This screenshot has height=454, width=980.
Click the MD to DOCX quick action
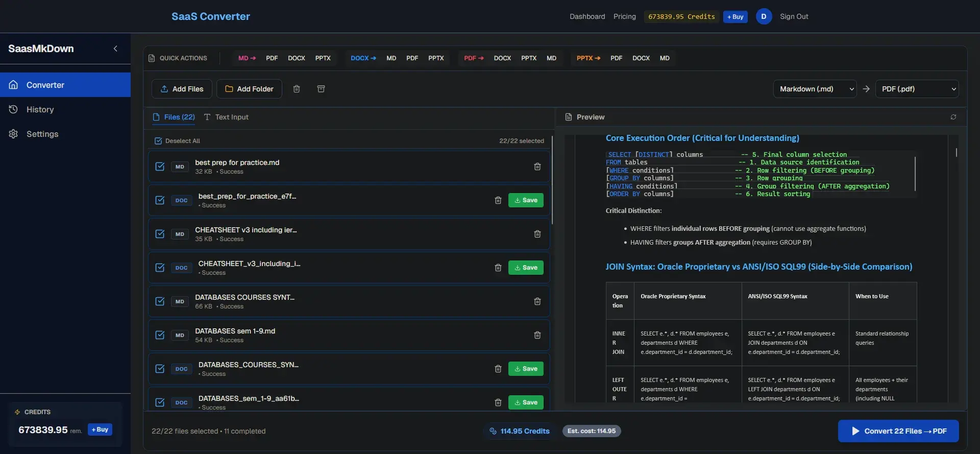[297, 58]
